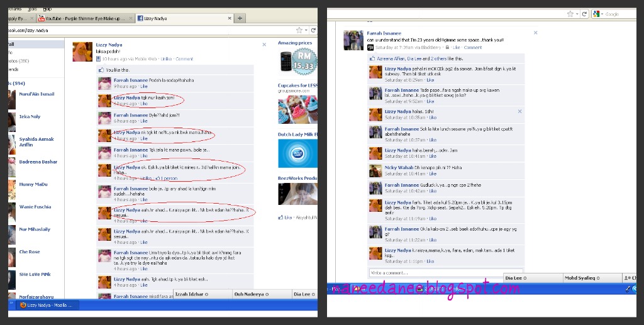Viewport: 644px width, 325px height.
Task: Close the Lizzy Nadya browser tab
Action: pos(230,18)
